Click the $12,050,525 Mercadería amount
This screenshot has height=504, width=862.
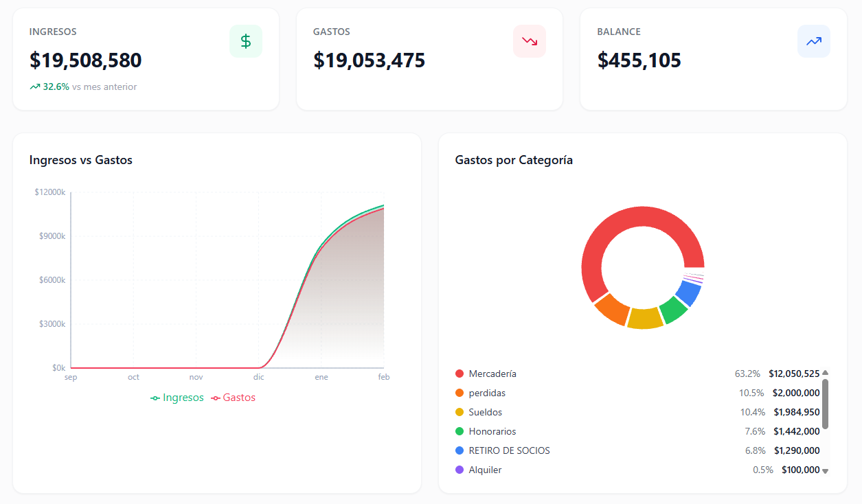pos(794,374)
